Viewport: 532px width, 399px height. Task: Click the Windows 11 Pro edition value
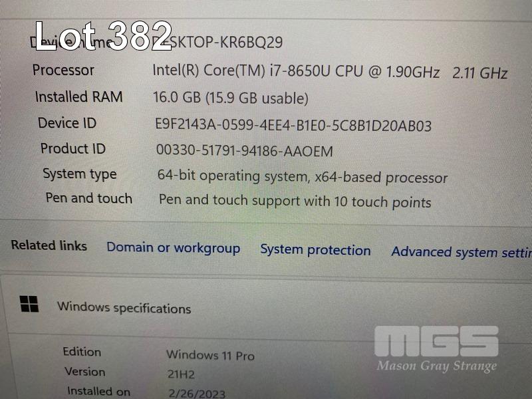click(210, 355)
